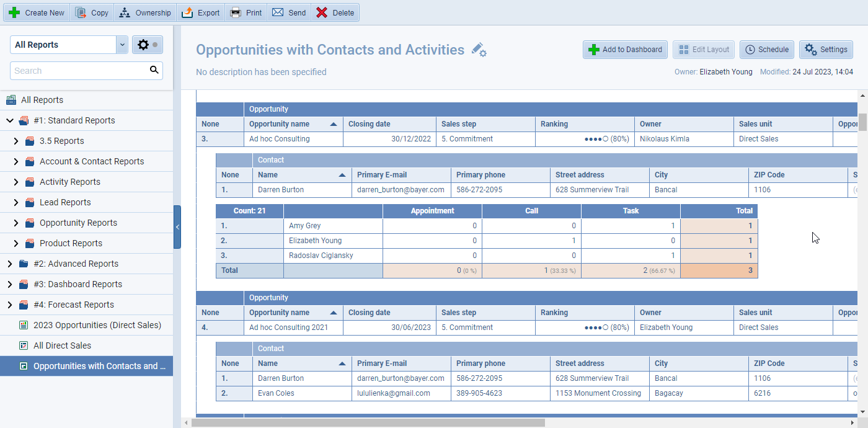Expand the Opportunity Reports folder
Screen dimensions: 868x428
click(x=17, y=222)
